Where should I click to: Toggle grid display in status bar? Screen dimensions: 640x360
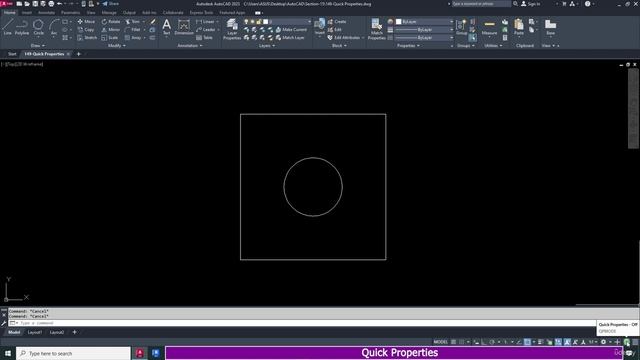453,342
